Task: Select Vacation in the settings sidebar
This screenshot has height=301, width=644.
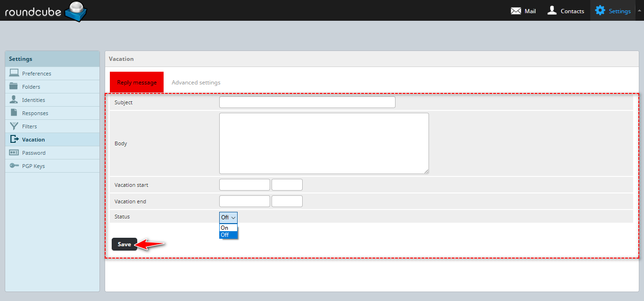Action: [x=52, y=139]
